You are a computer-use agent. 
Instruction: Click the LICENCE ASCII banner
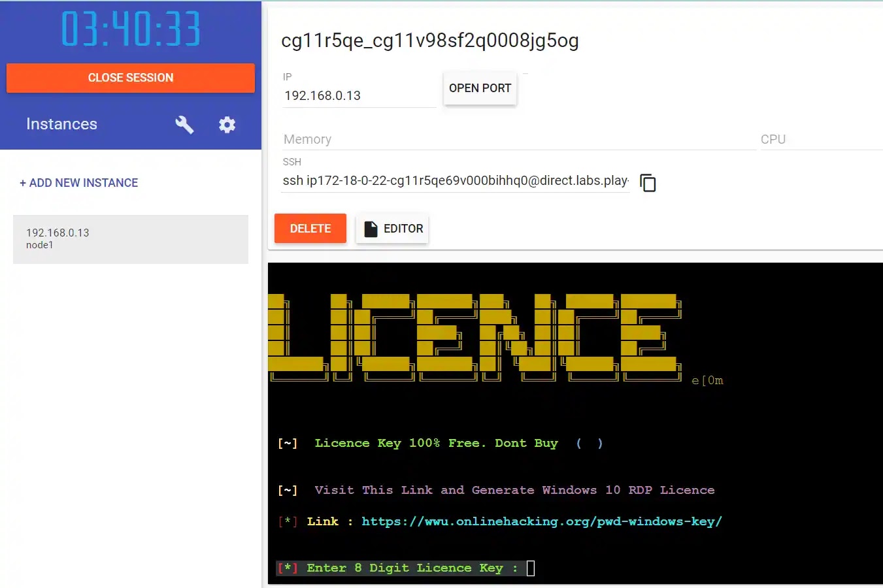tap(475, 337)
